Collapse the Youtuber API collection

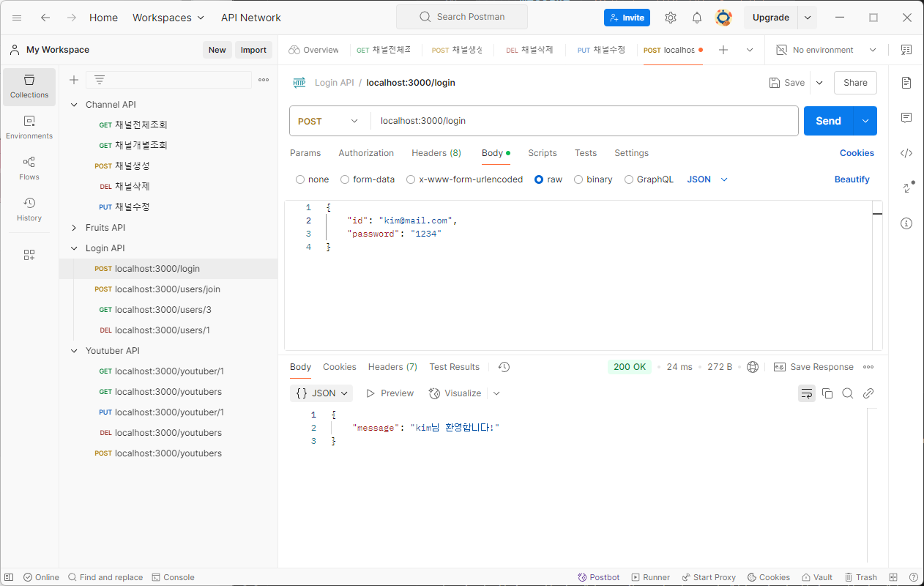[74, 351]
